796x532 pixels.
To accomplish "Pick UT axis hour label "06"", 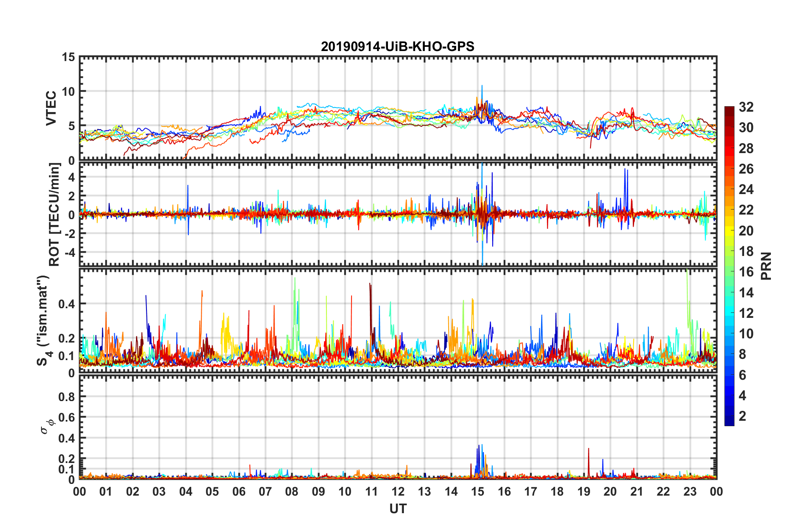I will tap(239, 491).
